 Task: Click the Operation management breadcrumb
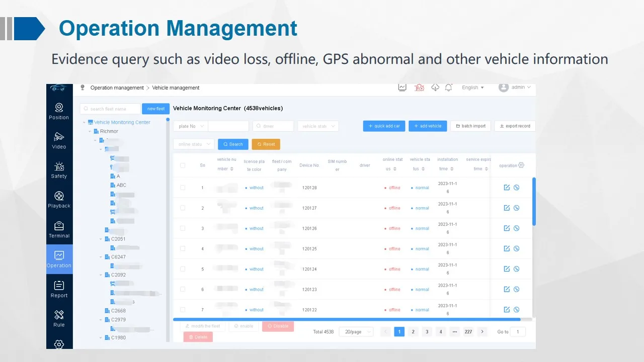point(117,88)
